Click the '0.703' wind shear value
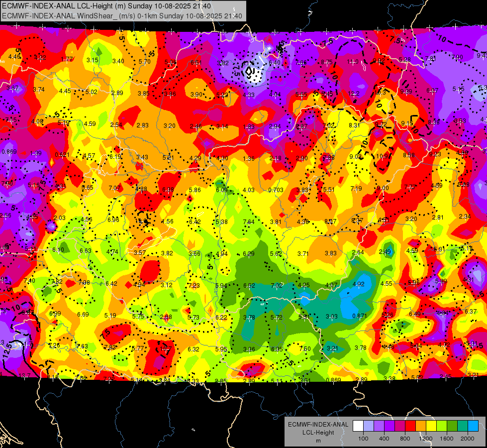Viewport: 487px width, 448px height. pos(276,190)
